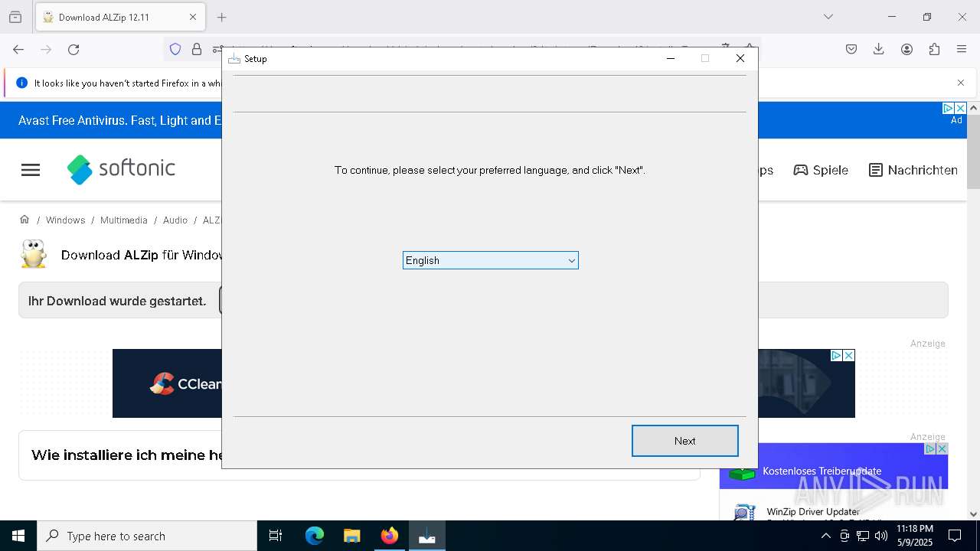Open the network status tray icon
The height and width of the screenshot is (551, 980).
[863, 536]
